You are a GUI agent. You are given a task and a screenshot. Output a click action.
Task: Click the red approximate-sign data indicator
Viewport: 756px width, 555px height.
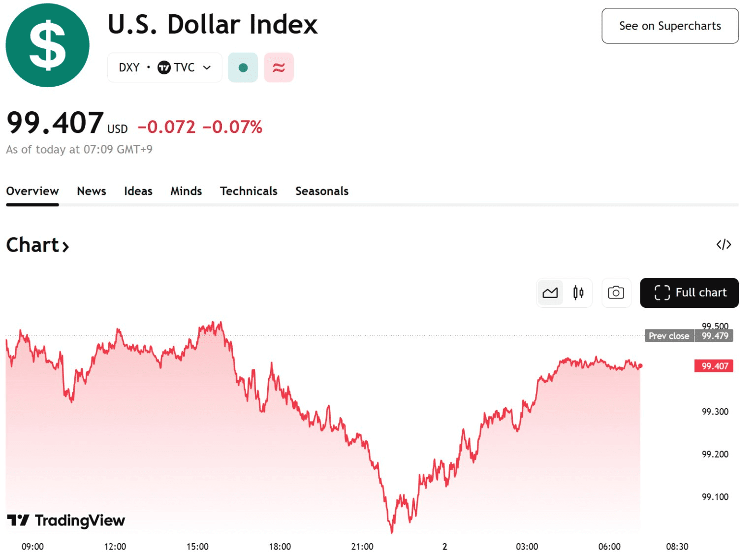pyautogui.click(x=279, y=67)
